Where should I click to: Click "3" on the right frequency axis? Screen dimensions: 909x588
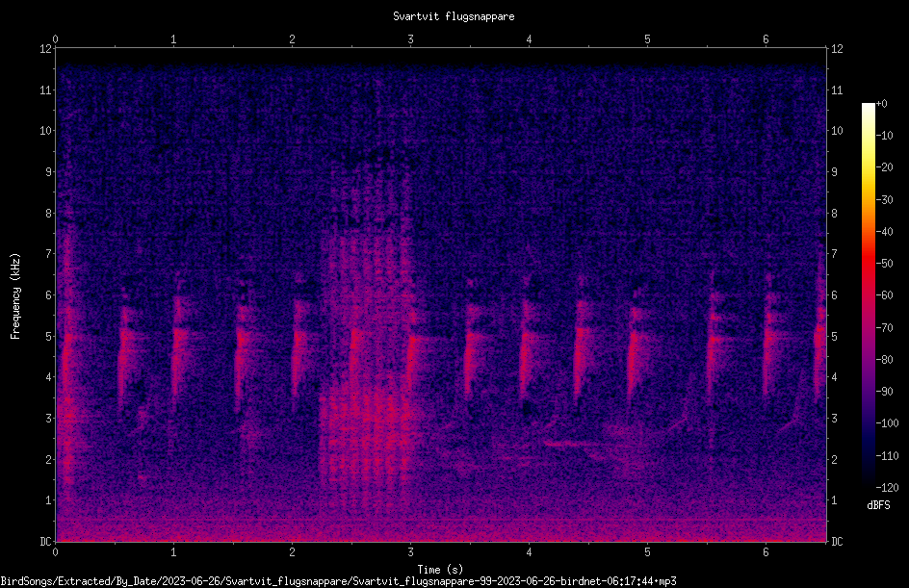tap(834, 419)
